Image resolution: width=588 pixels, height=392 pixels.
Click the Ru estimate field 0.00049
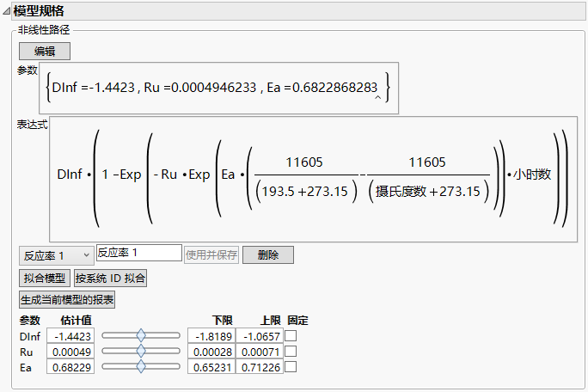(70, 352)
